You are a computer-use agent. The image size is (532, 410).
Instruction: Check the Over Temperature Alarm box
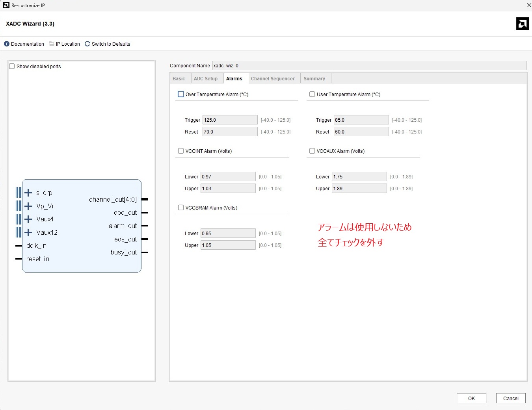pyautogui.click(x=181, y=94)
